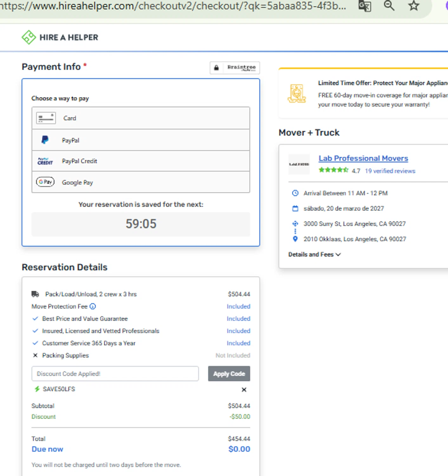This screenshot has height=476, width=448.
Task: Click the checkmark beside Insured, Licensed and Vetted
Action: (x=35, y=331)
